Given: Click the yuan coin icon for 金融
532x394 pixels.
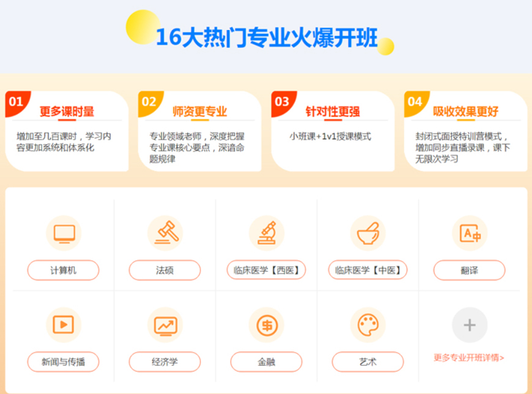Looking at the screenshot, I should pyautogui.click(x=265, y=325).
